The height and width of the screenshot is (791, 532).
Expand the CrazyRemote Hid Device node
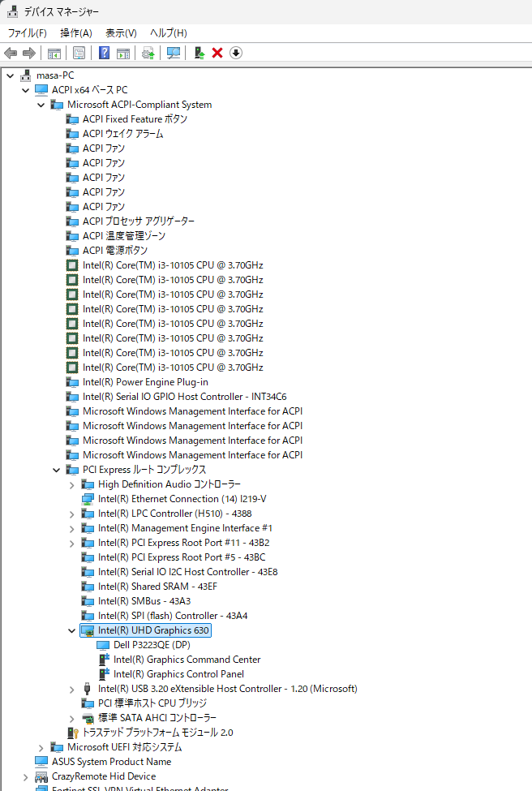point(26,777)
